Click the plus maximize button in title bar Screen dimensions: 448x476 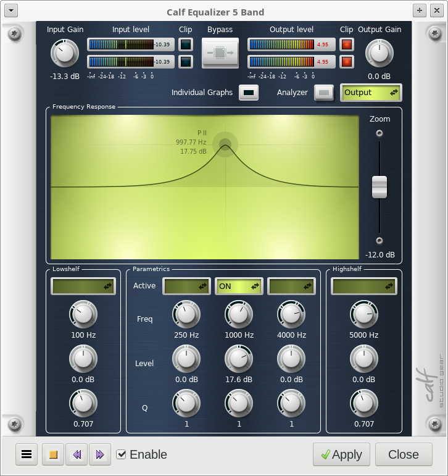coord(420,10)
